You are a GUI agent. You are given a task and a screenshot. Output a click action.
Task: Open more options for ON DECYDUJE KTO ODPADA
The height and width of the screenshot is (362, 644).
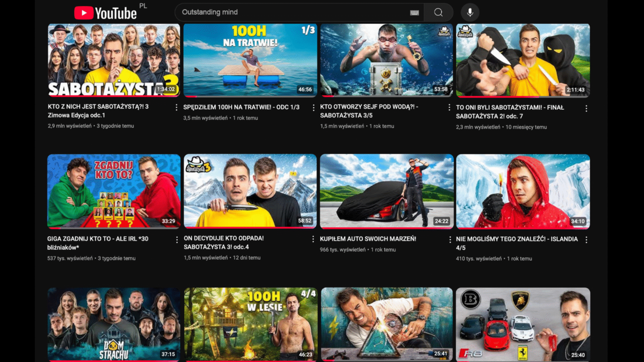313,239
